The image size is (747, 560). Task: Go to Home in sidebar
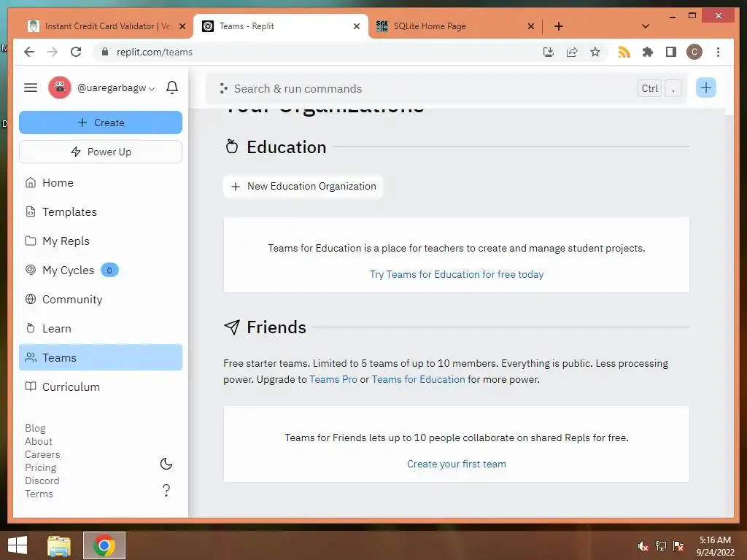(101, 183)
